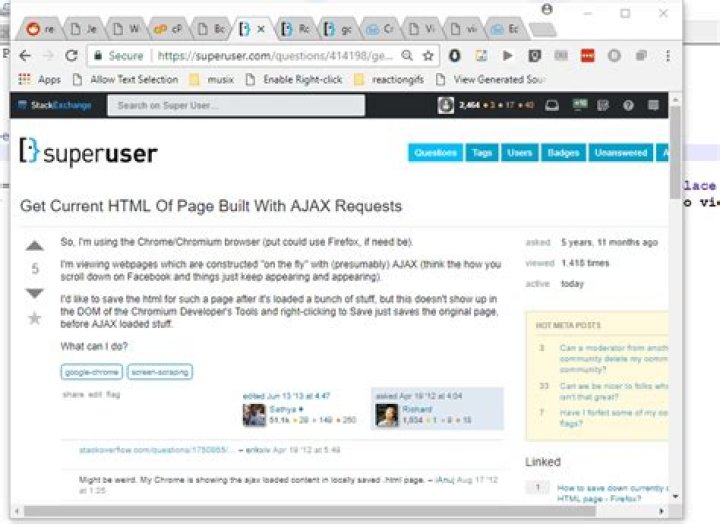Click the 'share' link under question

coord(73,394)
